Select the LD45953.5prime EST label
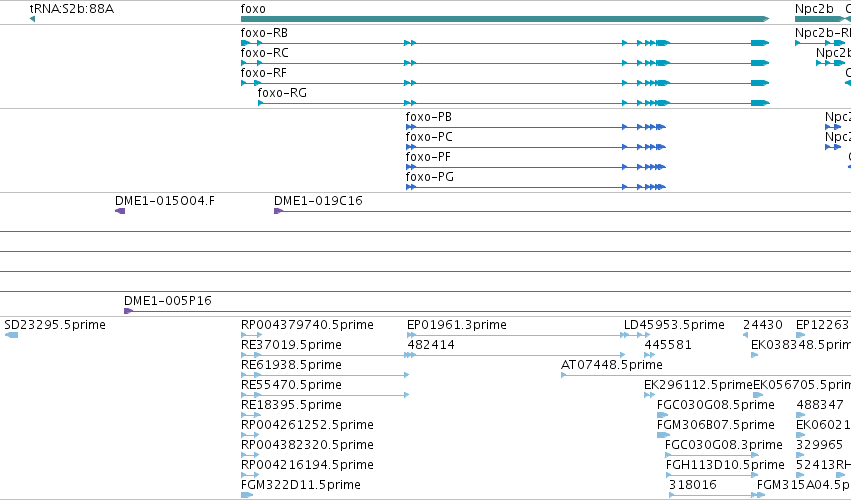This screenshot has height=500, width=851. tap(674, 325)
